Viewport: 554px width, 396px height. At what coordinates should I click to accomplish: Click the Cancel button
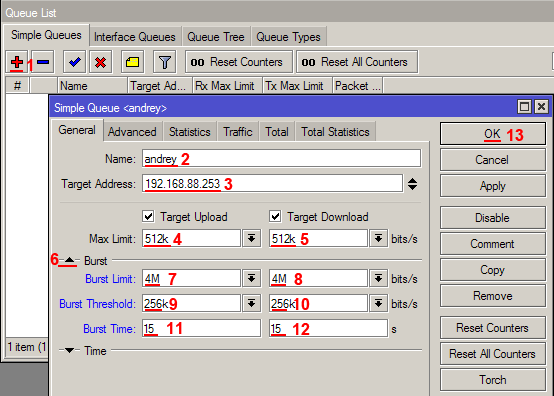click(x=493, y=160)
